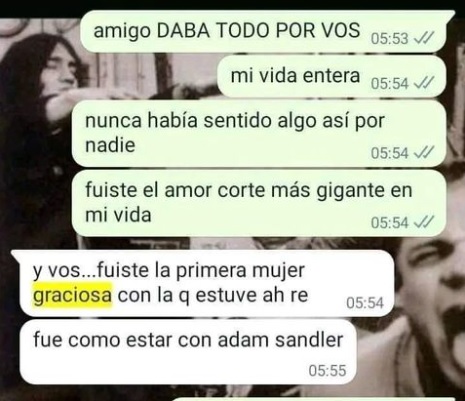
Task: Tap the 'fuiste el amor corte más gigante' bubble
Action: click(259, 203)
